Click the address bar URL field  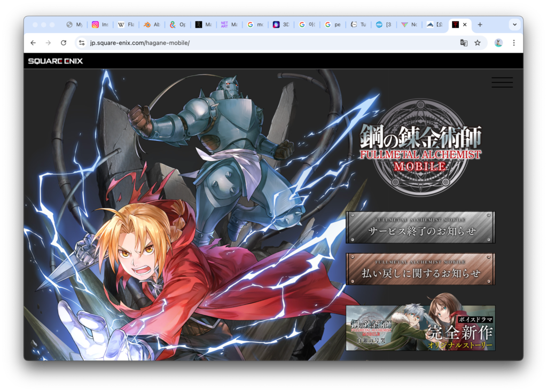[x=267, y=43]
